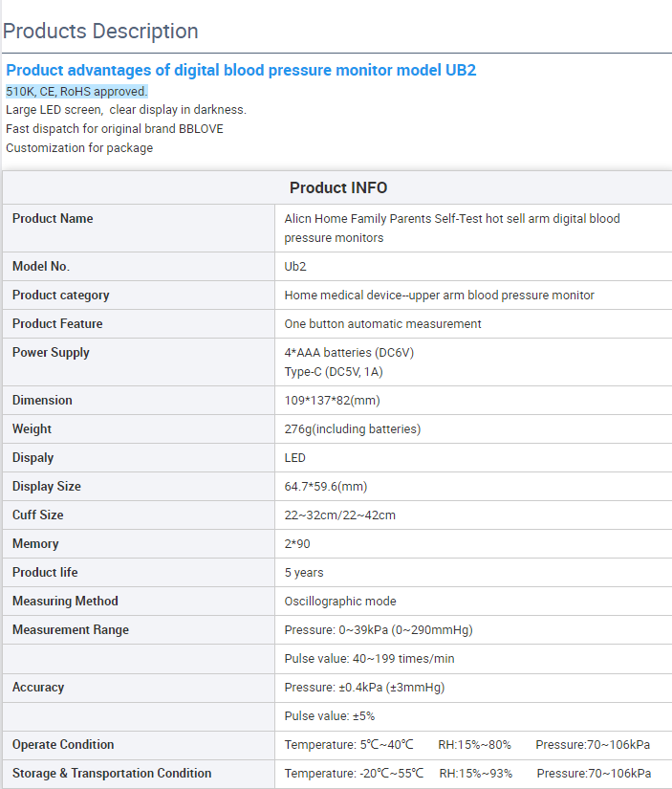Click the Fast dispatch BBLOVE line
Screen dimensions: 672x789
tap(115, 129)
